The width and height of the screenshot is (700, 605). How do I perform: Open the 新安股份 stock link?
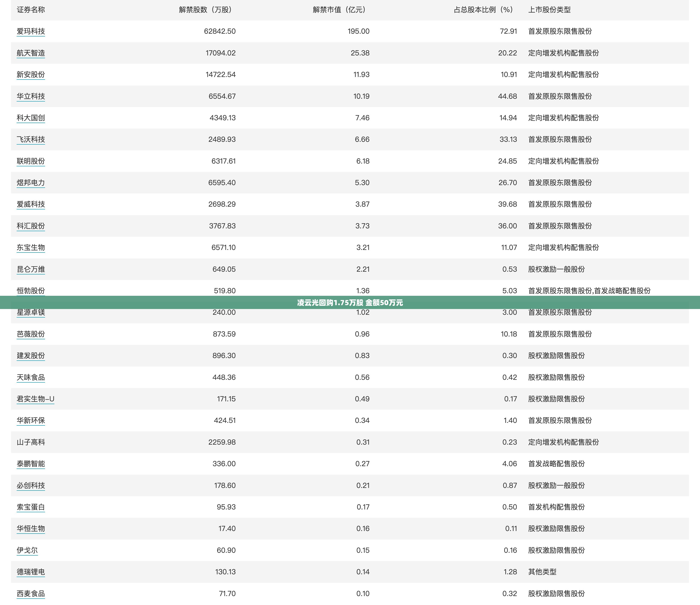pyautogui.click(x=31, y=75)
